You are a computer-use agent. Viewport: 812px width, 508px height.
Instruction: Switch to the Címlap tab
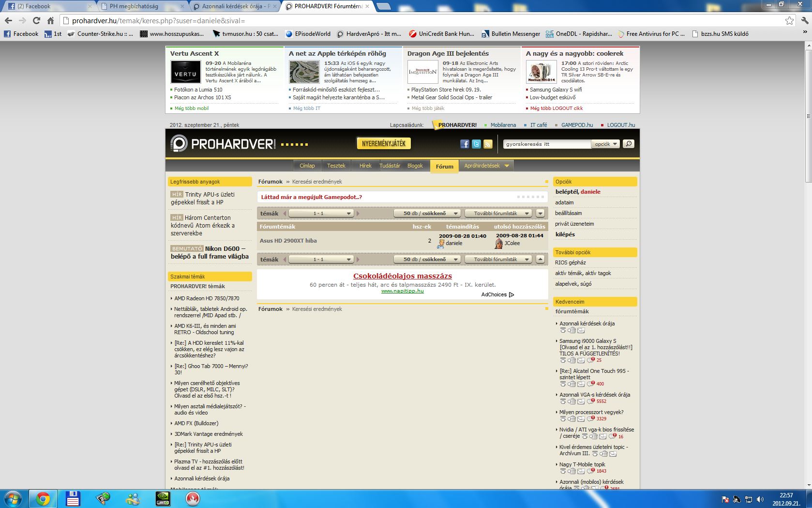pos(307,166)
